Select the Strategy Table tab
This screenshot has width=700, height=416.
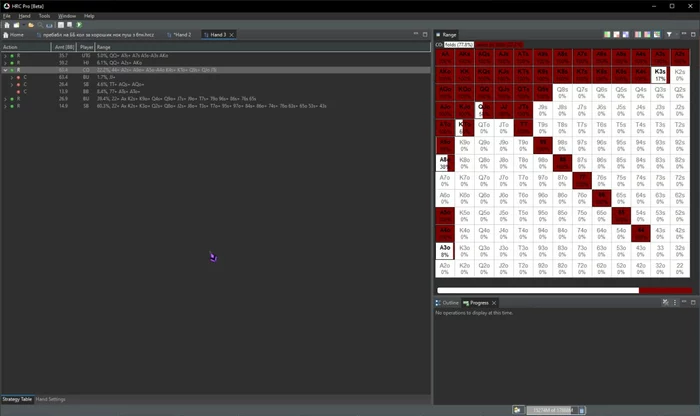(17, 399)
